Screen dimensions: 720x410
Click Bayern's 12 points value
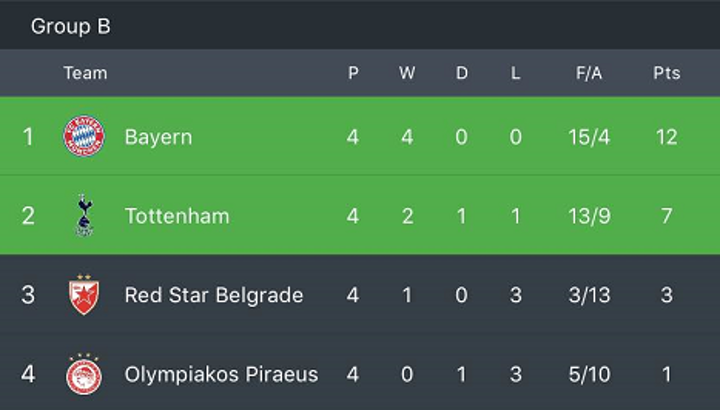667,137
